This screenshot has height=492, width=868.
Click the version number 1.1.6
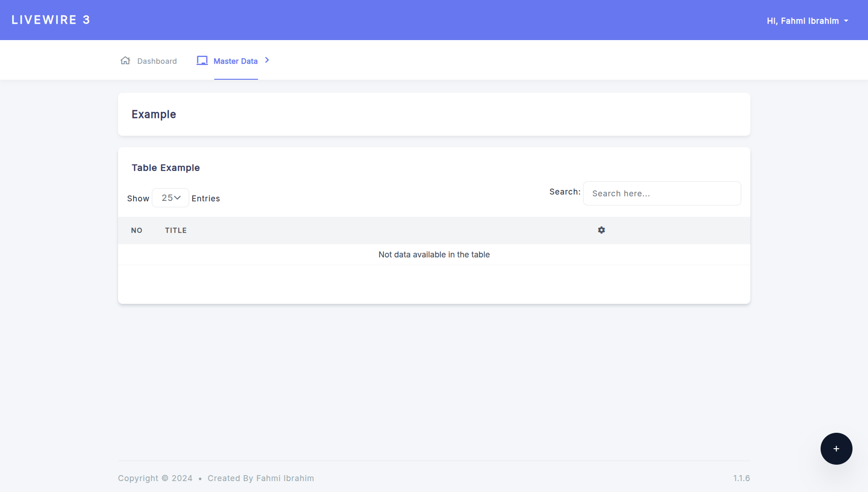click(x=741, y=478)
